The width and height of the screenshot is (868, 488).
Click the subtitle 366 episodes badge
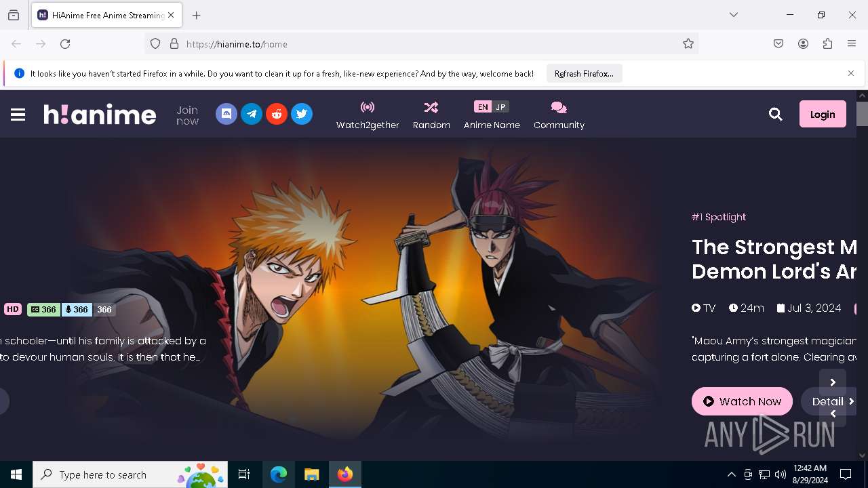44,310
